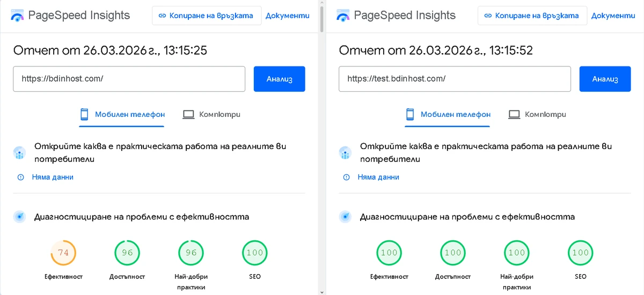Open Документи link in right window
Image resolution: width=644 pixels, height=295 pixels.
(x=613, y=16)
